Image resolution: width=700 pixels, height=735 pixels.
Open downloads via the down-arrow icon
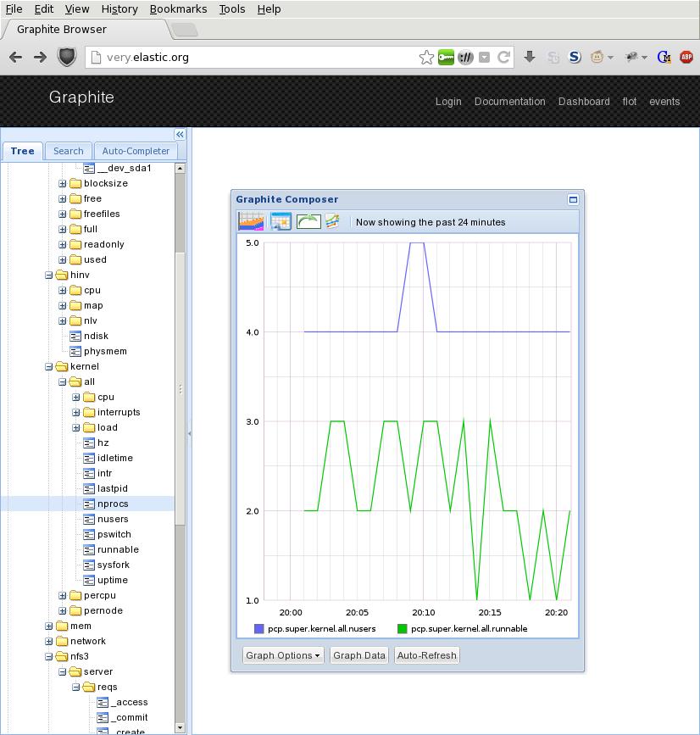pos(530,57)
